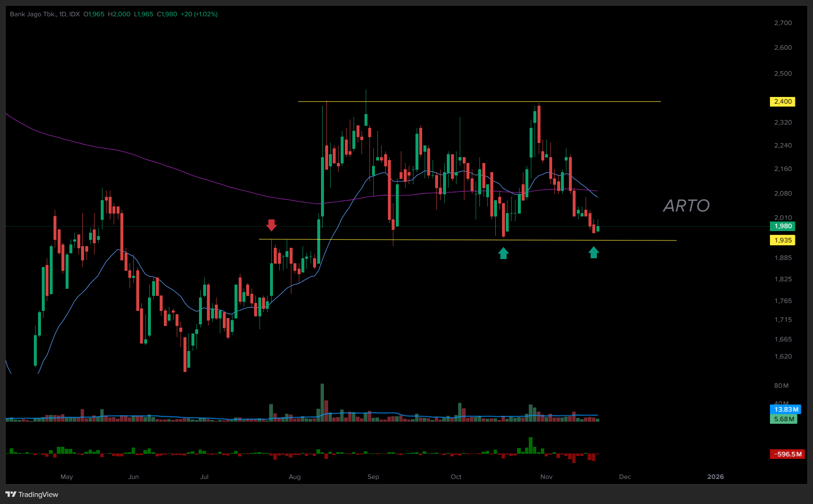Click the green up arrow near October
The width and height of the screenshot is (813, 504).
click(x=503, y=253)
